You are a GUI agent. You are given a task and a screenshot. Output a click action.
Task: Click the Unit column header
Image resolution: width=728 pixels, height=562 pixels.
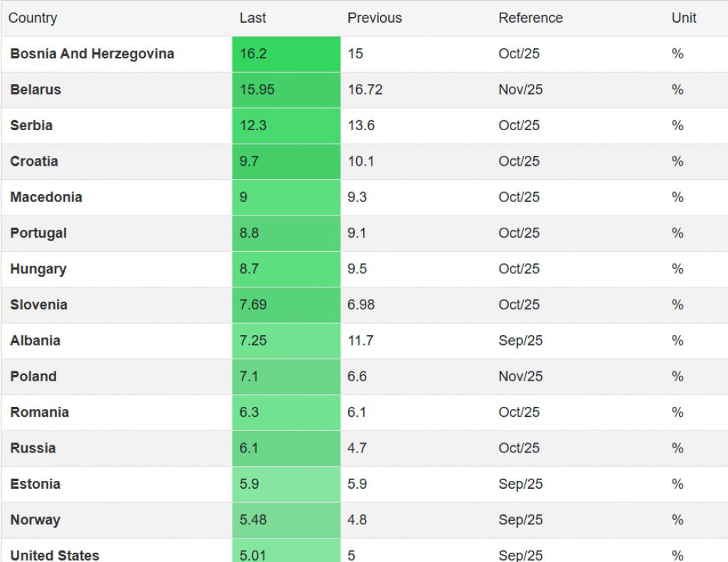point(684,18)
